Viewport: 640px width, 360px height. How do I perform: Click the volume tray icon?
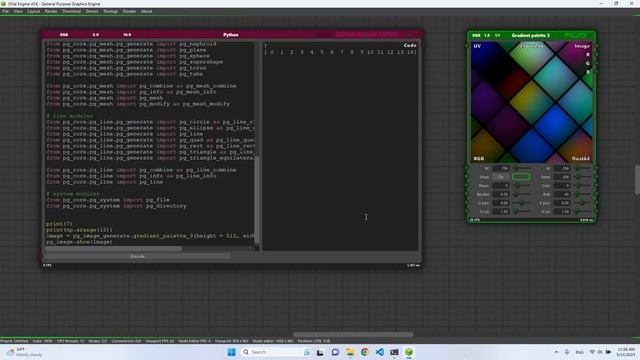tap(600, 352)
